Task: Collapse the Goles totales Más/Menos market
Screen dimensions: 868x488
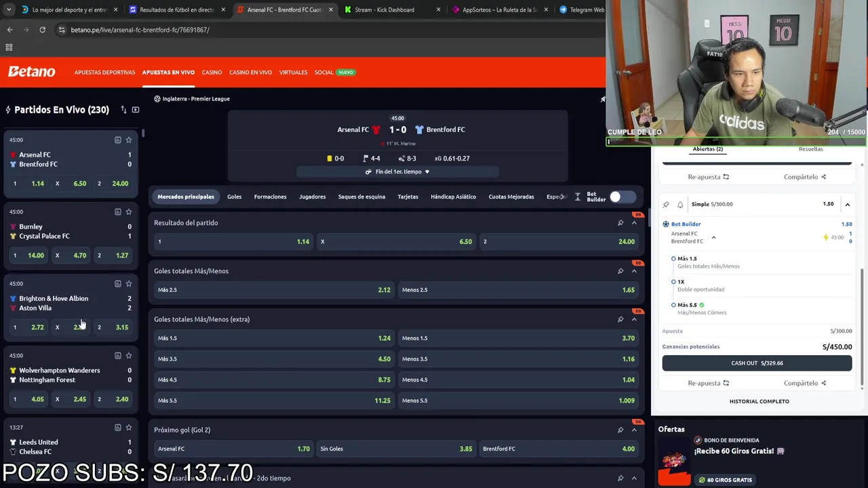Action: coord(634,271)
